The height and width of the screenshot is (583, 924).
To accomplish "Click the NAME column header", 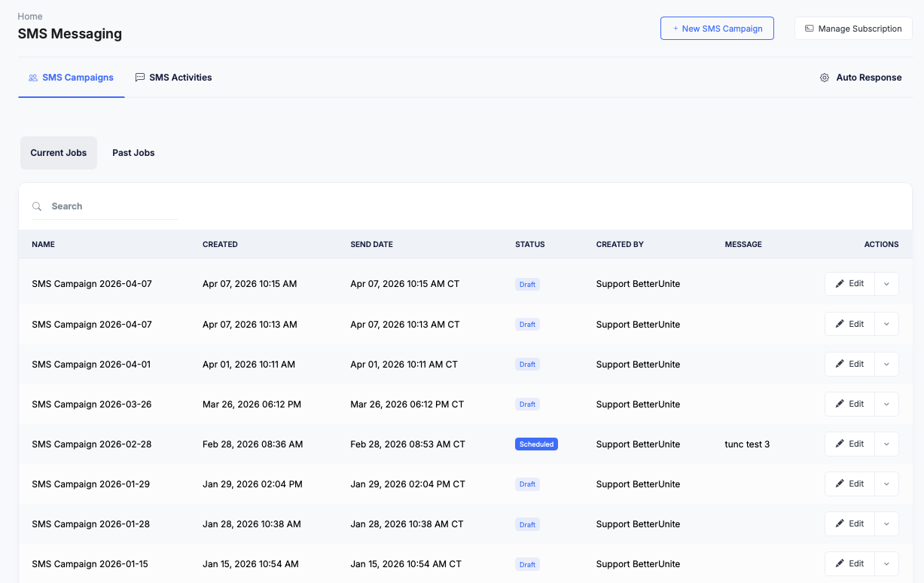I will (x=43, y=244).
